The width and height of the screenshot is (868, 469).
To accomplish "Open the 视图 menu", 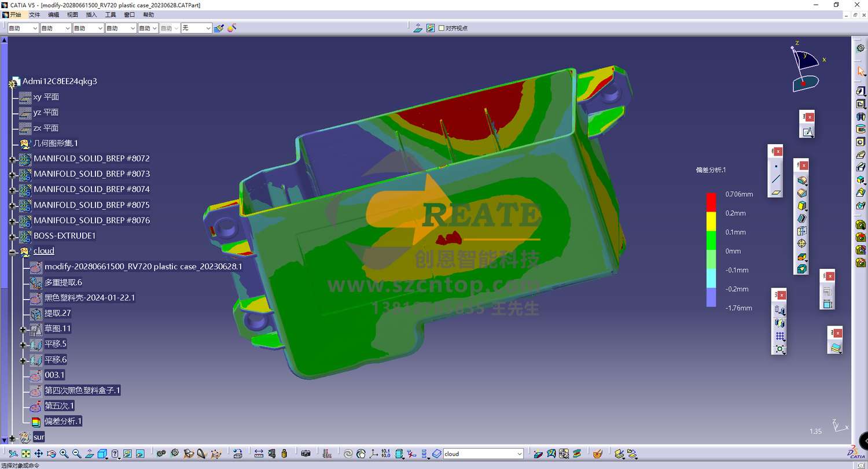I will [x=72, y=14].
